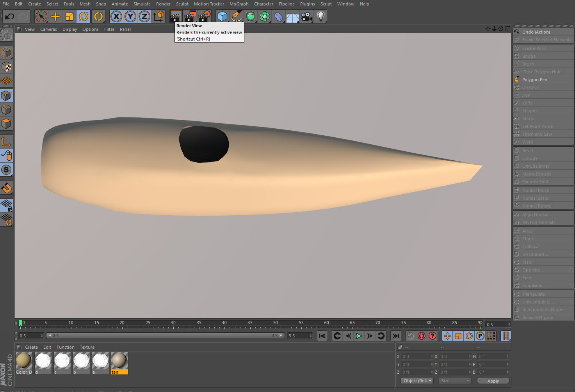Screen dimensions: 575x392
Task: Click frame 45 on timeline ruler
Action: coord(250,323)
